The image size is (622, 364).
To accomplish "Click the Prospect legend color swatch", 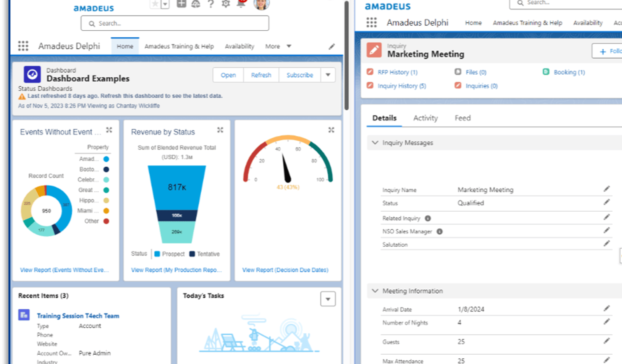I will click(157, 254).
